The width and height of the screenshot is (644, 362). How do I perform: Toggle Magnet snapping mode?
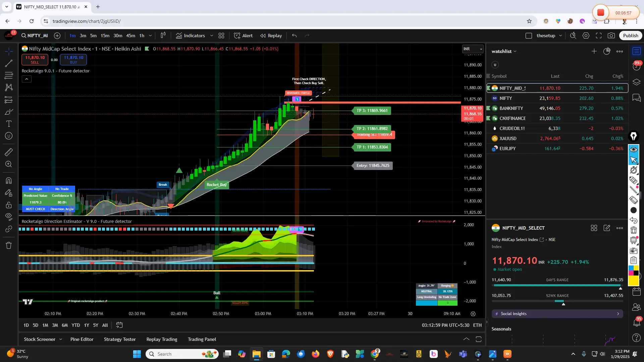(x=9, y=180)
